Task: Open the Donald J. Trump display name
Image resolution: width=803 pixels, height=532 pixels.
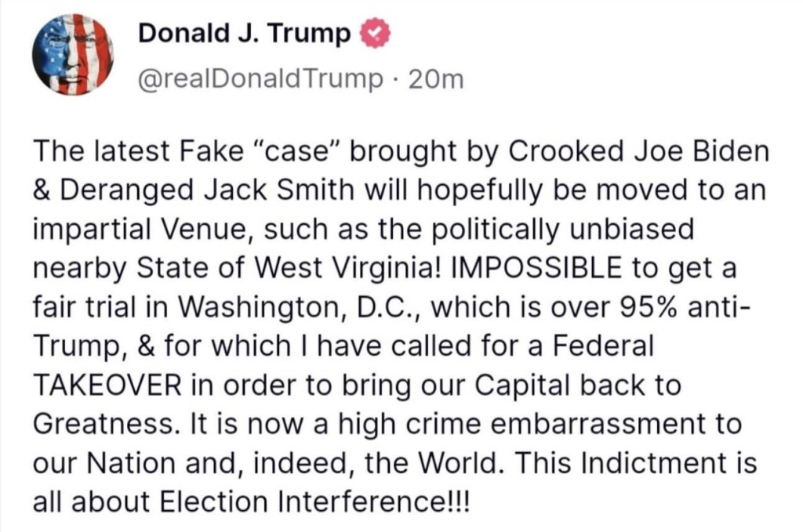Action: (x=244, y=34)
